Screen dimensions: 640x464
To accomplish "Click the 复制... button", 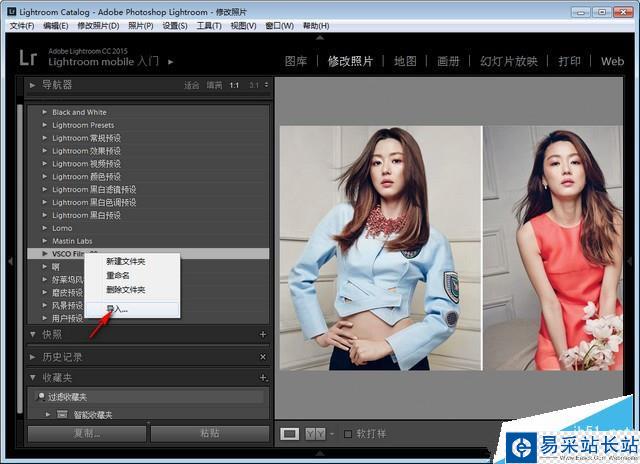I will point(87,433).
